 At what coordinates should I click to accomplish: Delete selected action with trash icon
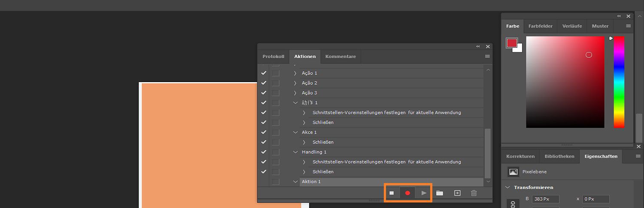point(474,193)
